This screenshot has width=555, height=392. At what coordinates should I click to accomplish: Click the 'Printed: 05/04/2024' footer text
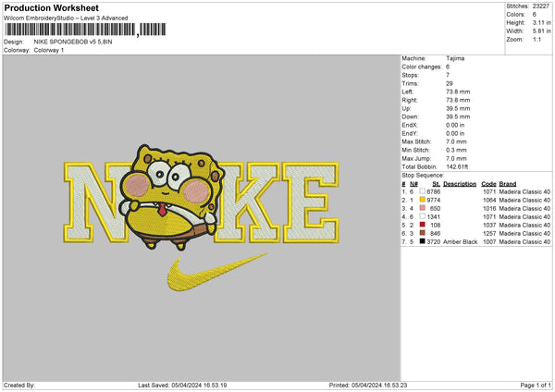coord(368,385)
